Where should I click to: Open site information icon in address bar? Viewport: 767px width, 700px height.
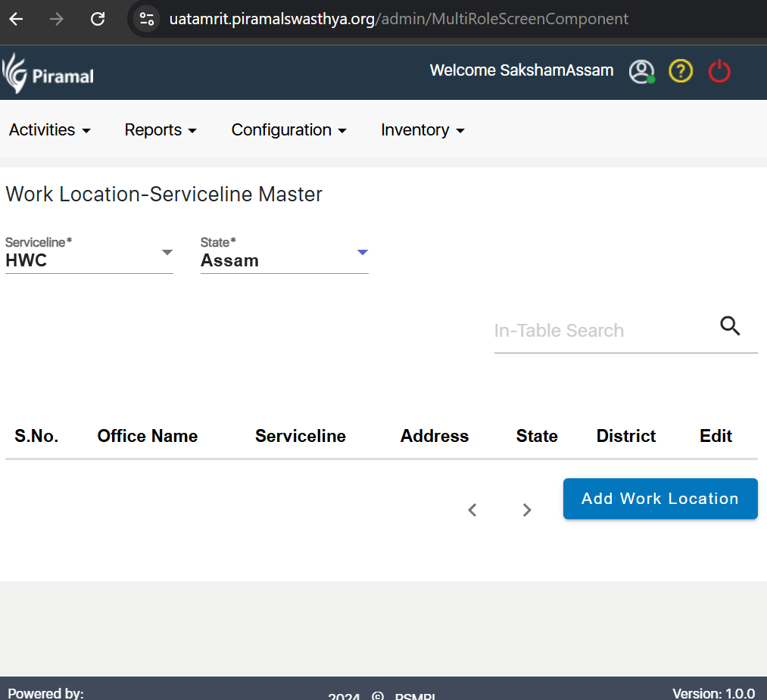coord(147,19)
